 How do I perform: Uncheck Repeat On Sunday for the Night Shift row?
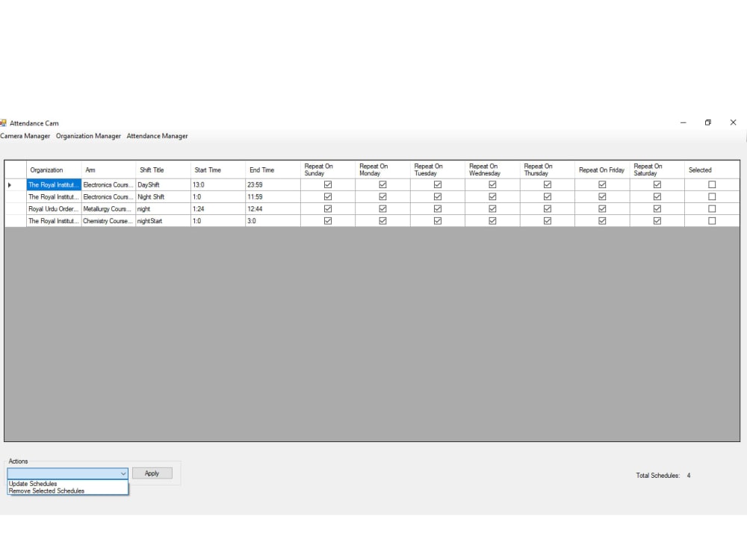326,196
